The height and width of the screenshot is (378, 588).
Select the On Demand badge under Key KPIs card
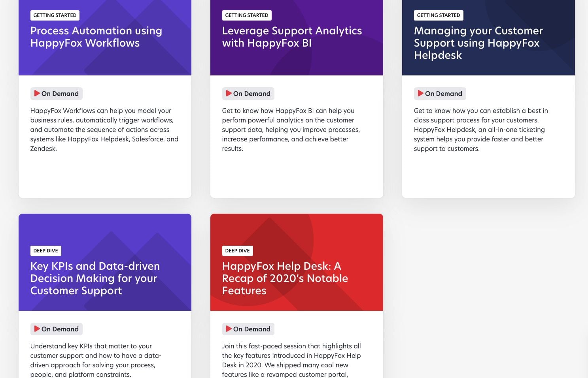pyautogui.click(x=56, y=329)
